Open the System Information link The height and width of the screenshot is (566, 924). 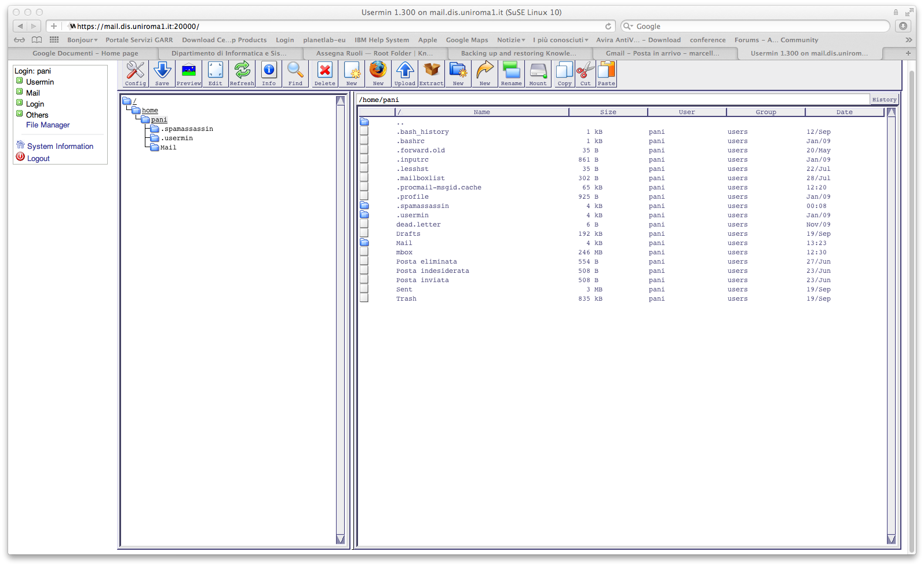60,147
